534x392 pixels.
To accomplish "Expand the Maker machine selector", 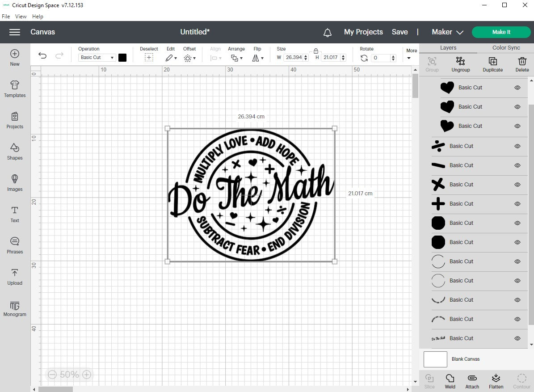I will click(x=447, y=32).
